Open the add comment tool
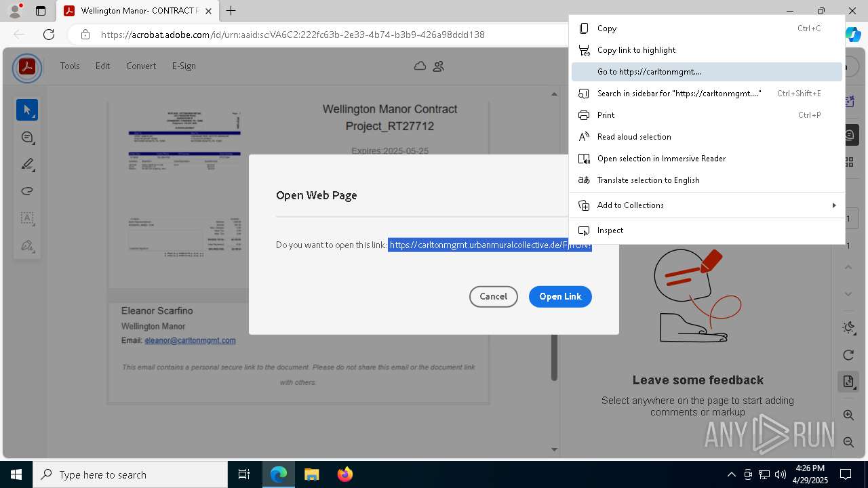Screen dimensions: 868x488 27,137
